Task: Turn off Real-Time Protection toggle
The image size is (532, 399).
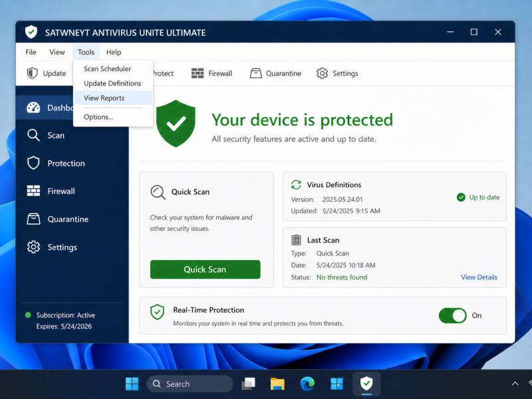Action: [453, 315]
